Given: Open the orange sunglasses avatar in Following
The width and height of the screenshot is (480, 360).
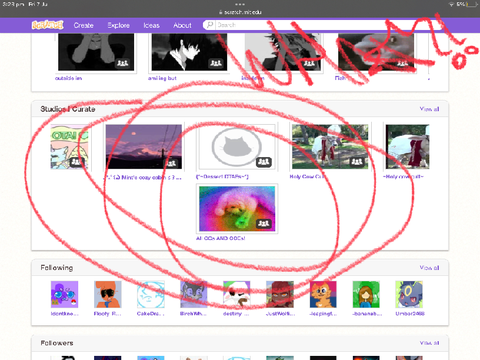Looking at the screenshot, I should coord(107,294).
